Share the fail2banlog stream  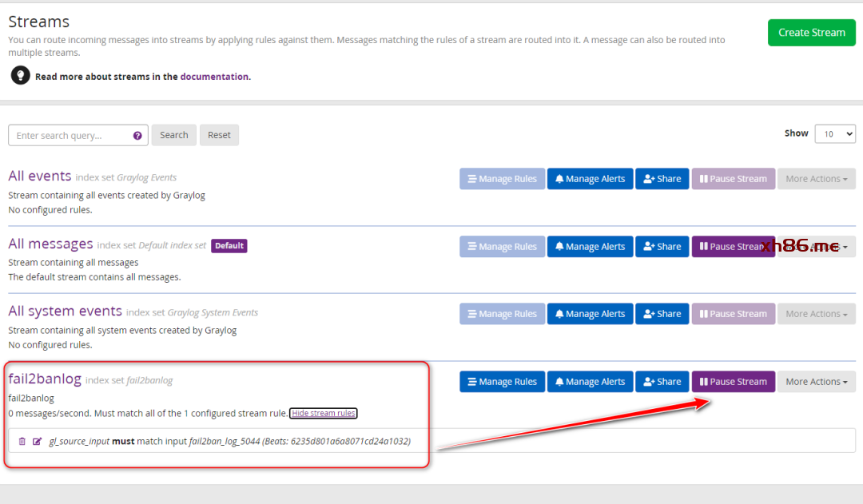(x=662, y=382)
